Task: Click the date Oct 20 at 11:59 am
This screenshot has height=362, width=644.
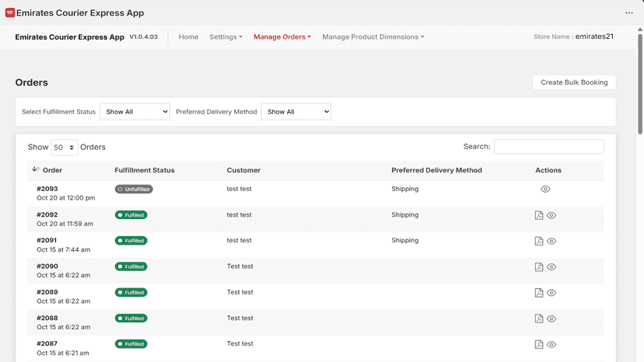Action: tap(65, 224)
